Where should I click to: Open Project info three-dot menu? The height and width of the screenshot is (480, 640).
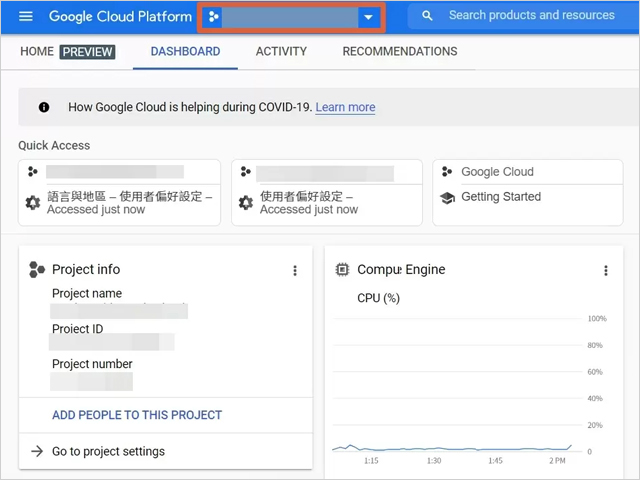[294, 270]
